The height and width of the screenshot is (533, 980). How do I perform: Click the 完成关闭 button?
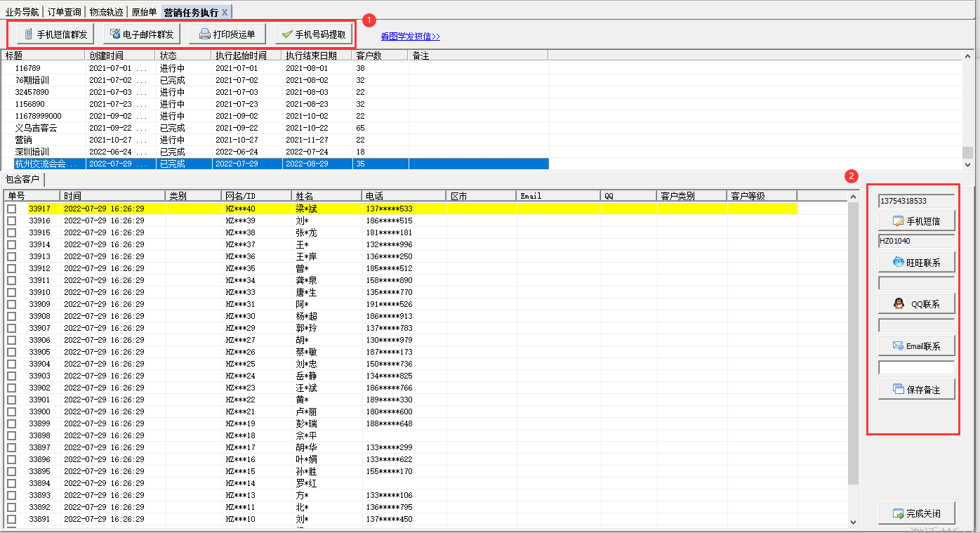point(916,513)
